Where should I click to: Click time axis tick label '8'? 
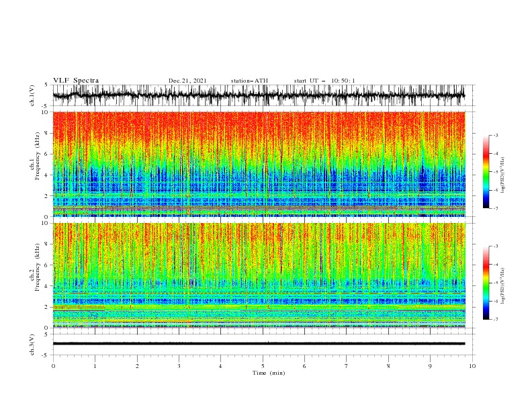click(x=388, y=366)
